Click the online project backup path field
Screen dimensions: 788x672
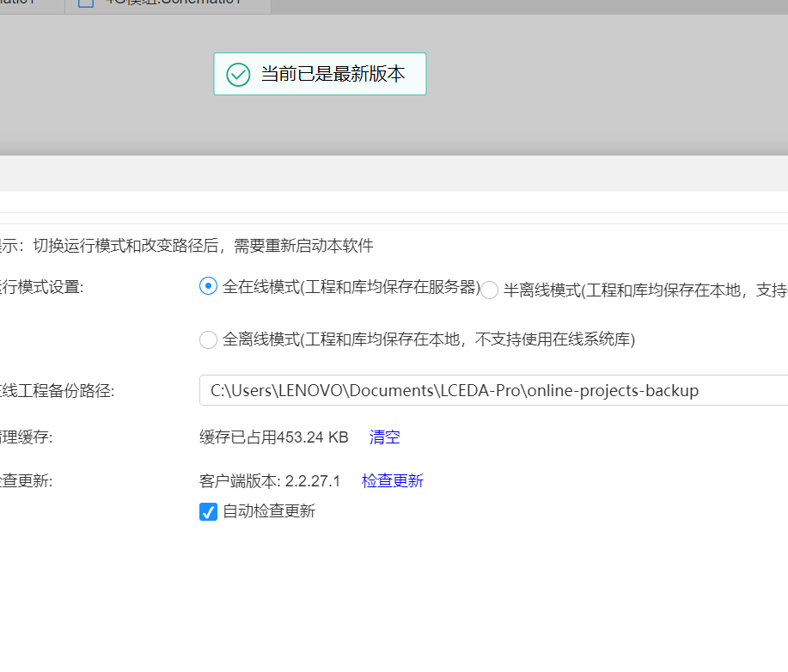[x=494, y=390]
